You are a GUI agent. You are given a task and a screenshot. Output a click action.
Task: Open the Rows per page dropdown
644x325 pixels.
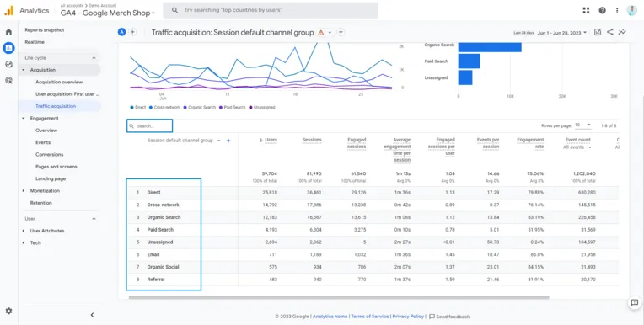click(582, 125)
